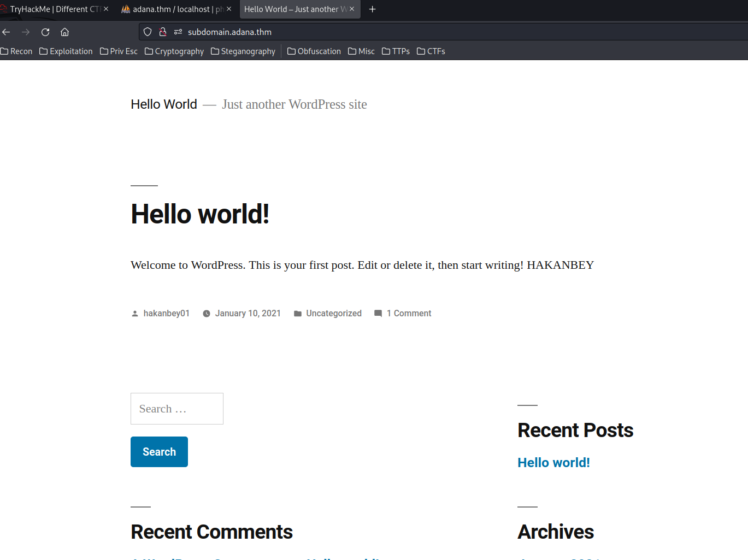Click the Archives heading
Viewport: 748px width, 560px height.
556,532
